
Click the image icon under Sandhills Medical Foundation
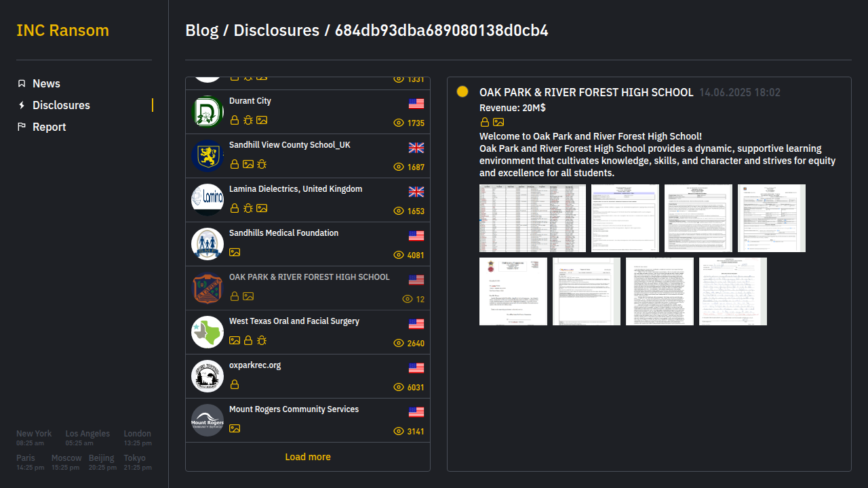tap(235, 252)
